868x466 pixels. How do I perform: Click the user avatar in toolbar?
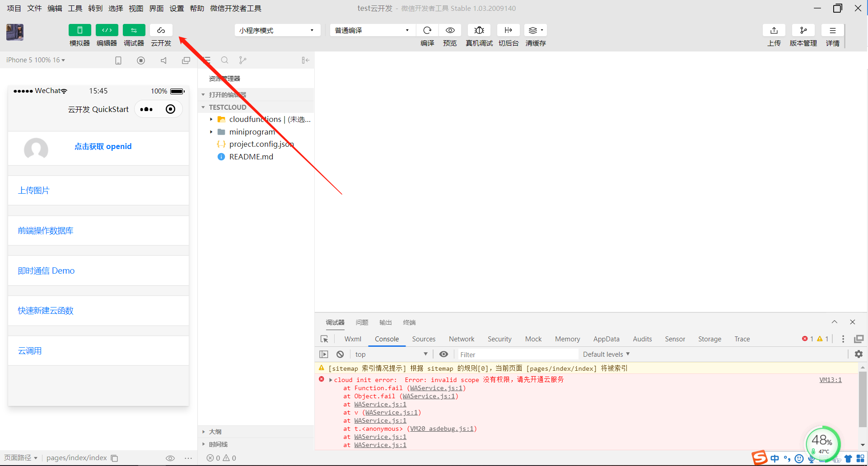point(15,33)
